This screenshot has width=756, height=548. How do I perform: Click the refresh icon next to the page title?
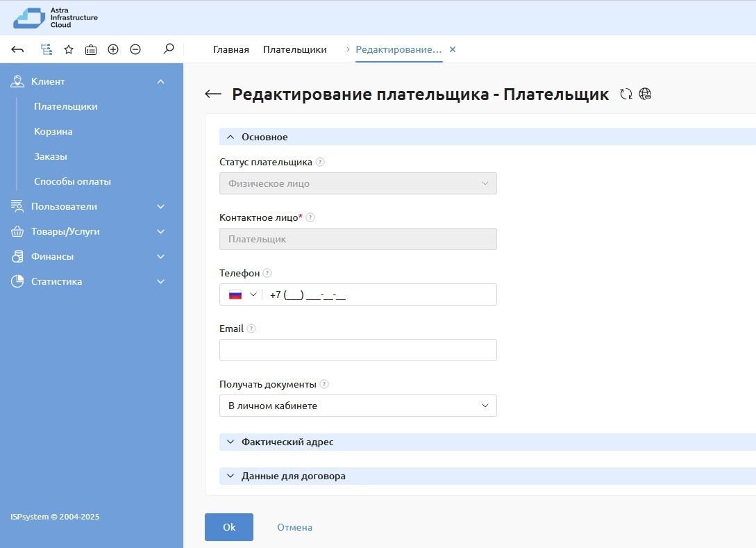[x=625, y=94]
